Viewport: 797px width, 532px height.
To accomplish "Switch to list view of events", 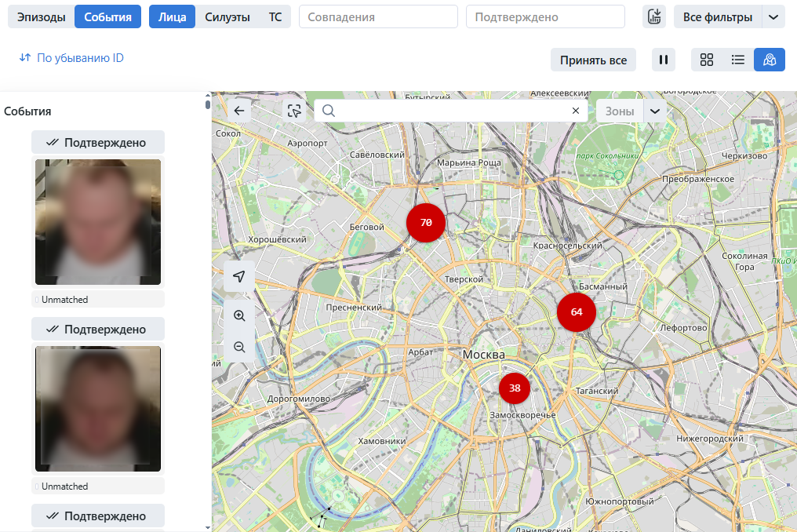I will [x=737, y=60].
